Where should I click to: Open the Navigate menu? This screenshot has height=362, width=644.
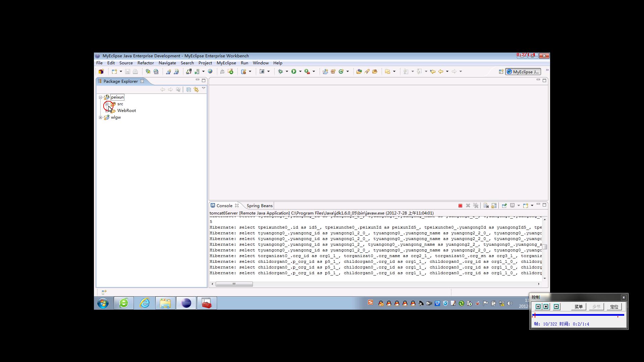(x=167, y=63)
